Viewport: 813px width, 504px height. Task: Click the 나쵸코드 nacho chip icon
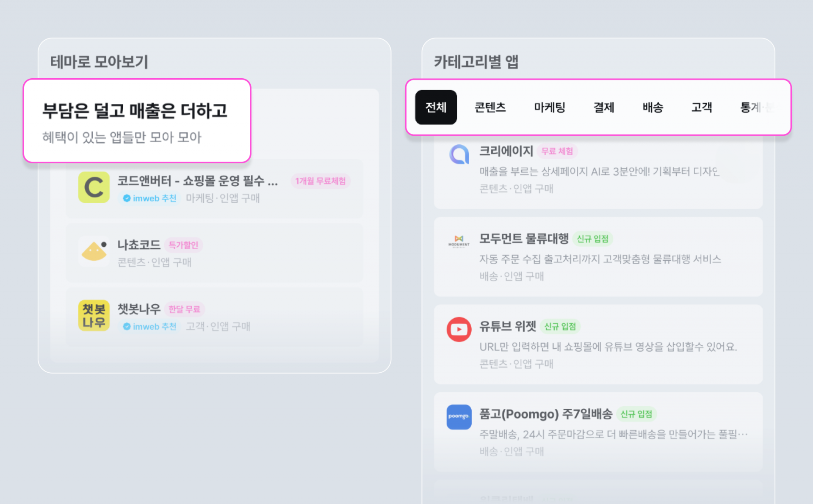94,251
